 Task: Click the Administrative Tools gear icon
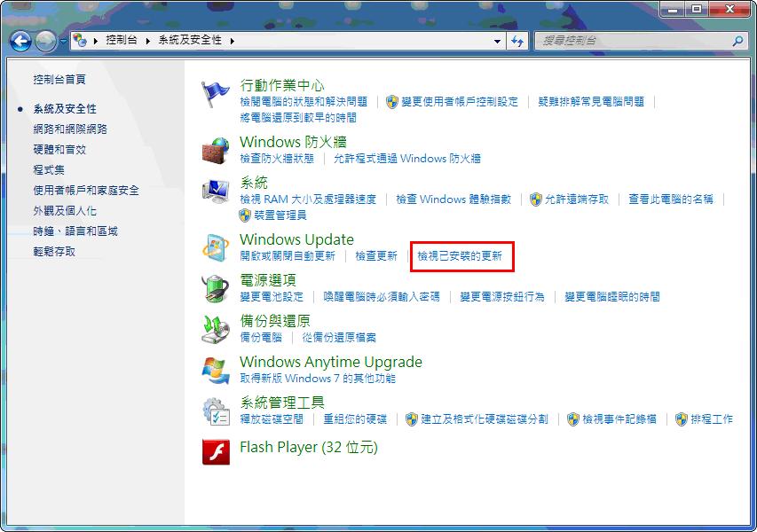point(216,411)
